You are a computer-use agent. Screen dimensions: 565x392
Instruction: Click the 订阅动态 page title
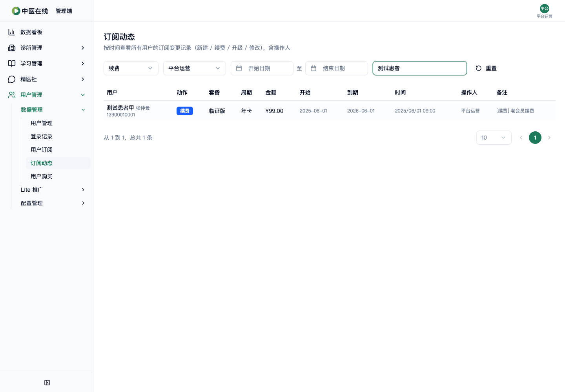point(119,37)
